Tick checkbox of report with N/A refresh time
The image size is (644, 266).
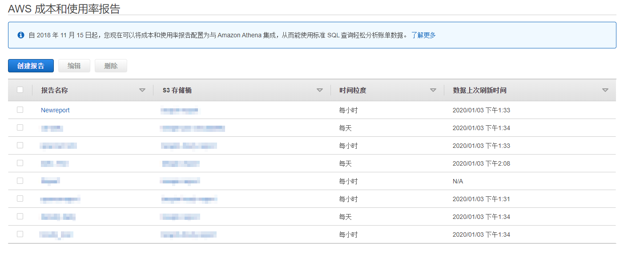pyautogui.click(x=20, y=181)
